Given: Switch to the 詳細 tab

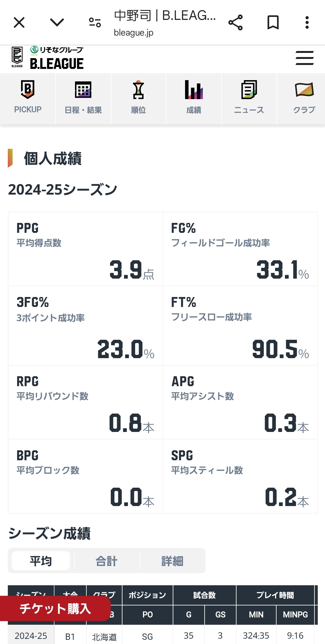Looking at the screenshot, I should click(172, 561).
